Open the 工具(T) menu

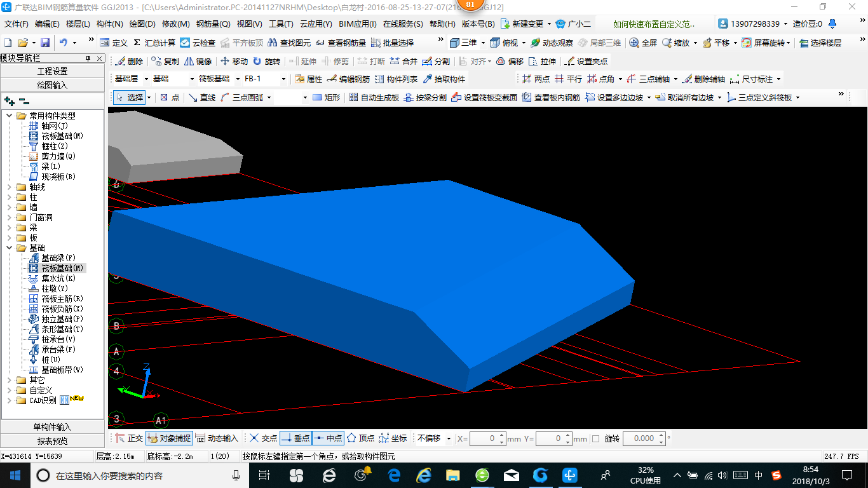[x=281, y=24]
